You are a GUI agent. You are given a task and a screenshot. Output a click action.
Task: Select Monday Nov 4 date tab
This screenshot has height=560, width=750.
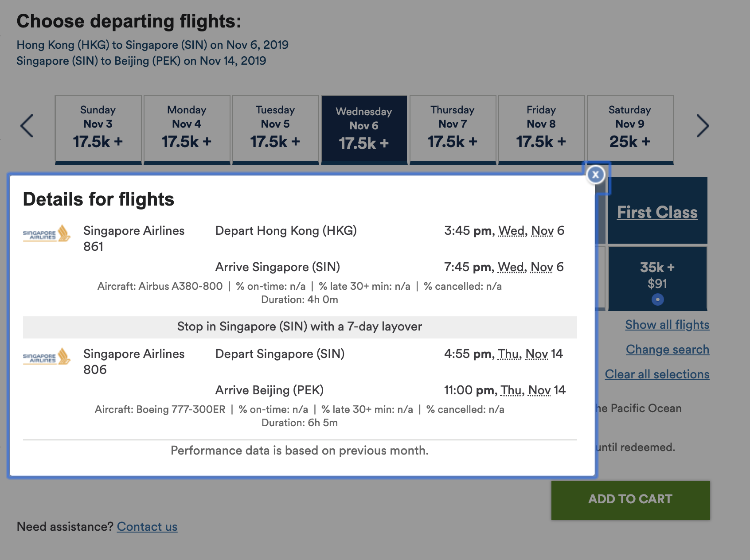187,129
